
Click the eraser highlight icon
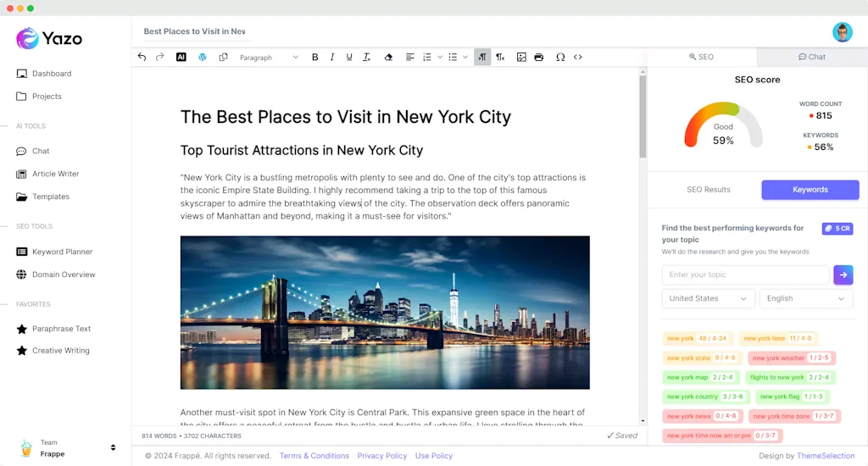click(x=388, y=58)
